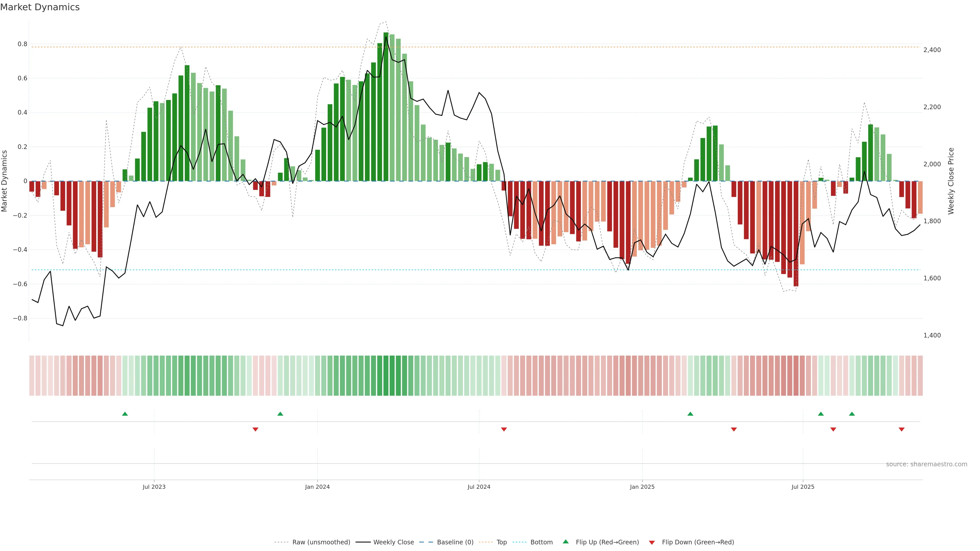This screenshot has width=980, height=551.
Task: Toggle the Baseline (0) legend entry
Action: tap(455, 542)
